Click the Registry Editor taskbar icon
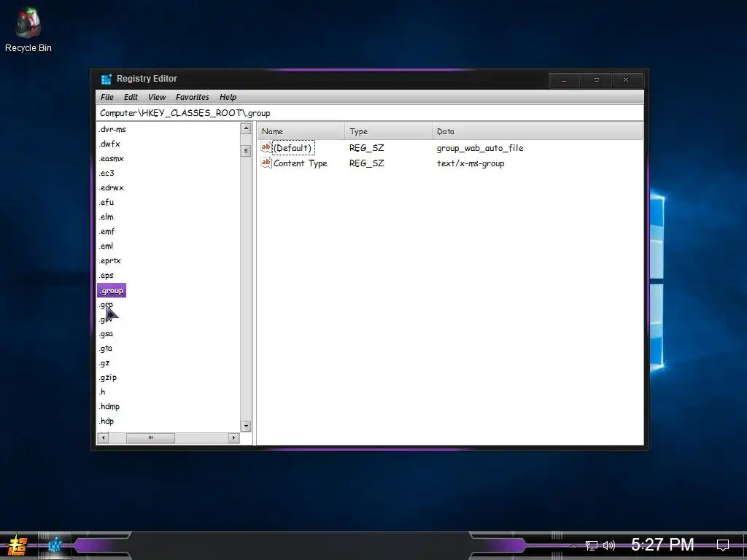 tap(55, 545)
